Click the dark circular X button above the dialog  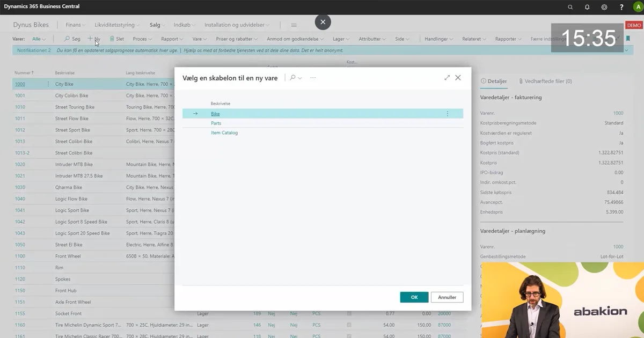click(323, 22)
